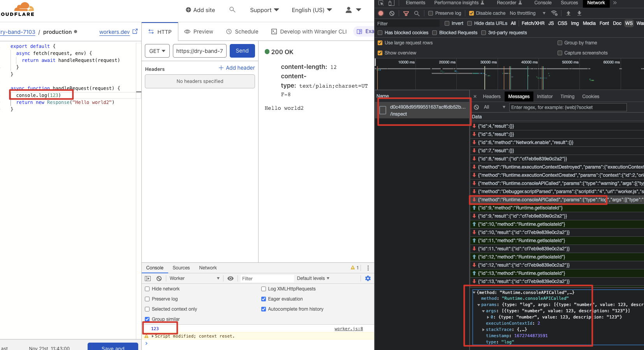Click the inspect element cursor icon in DevTools
Image resolution: width=644 pixels, height=350 pixels.
(x=381, y=3)
